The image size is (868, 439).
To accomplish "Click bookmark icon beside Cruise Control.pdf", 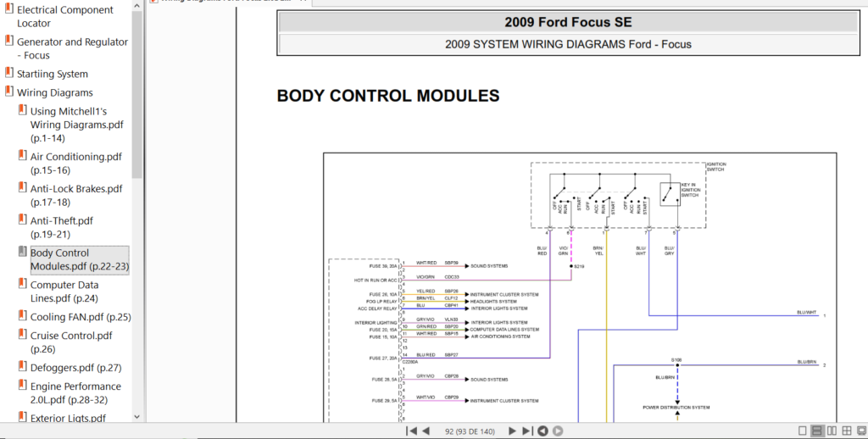I will (22, 335).
